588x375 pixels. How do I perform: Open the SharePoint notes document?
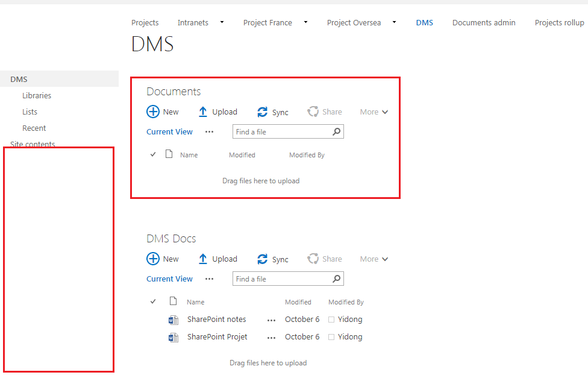[217, 319]
